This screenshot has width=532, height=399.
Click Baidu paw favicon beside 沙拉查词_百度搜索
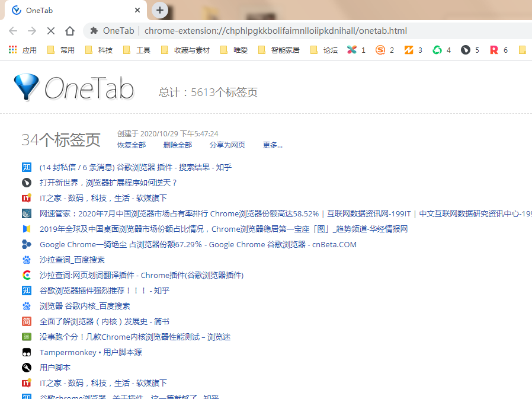point(27,260)
